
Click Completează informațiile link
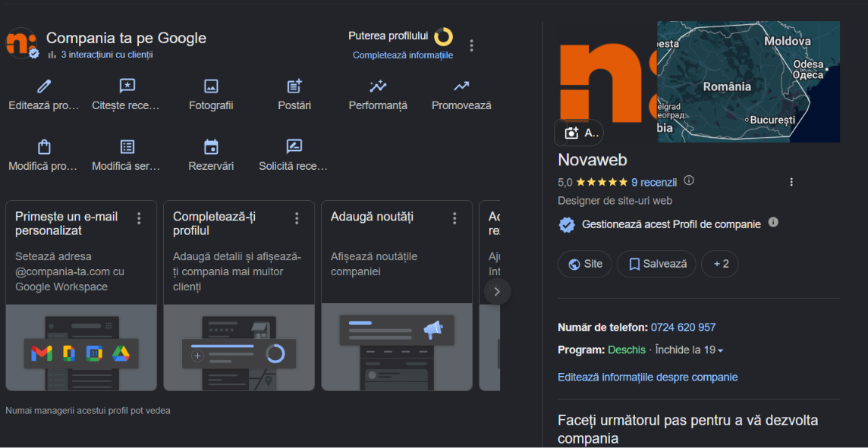403,55
